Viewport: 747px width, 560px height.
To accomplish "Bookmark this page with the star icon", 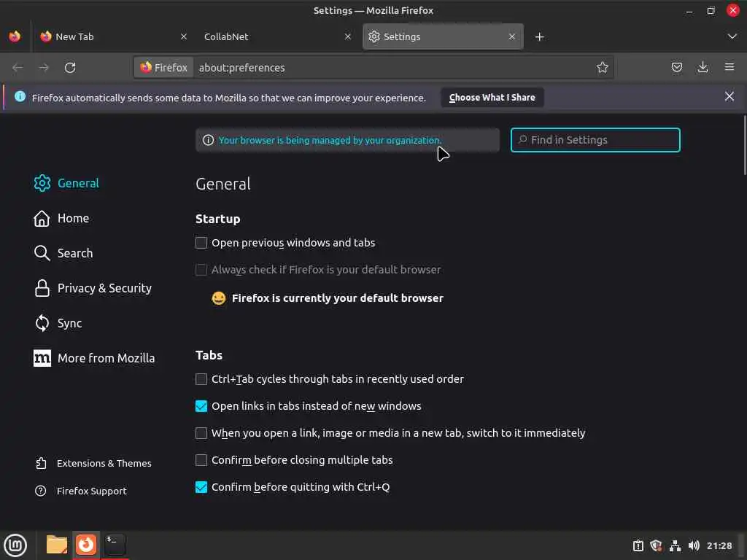I will (602, 68).
